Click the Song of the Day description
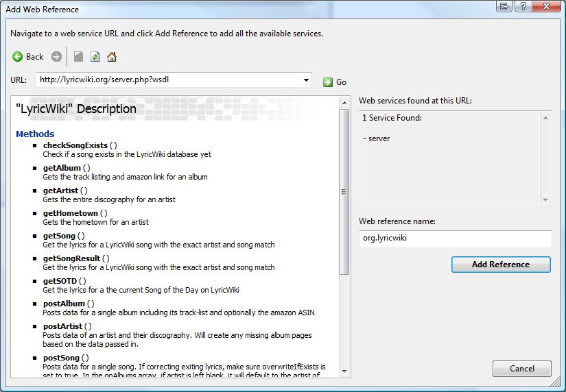The height and width of the screenshot is (392, 566). [x=141, y=290]
